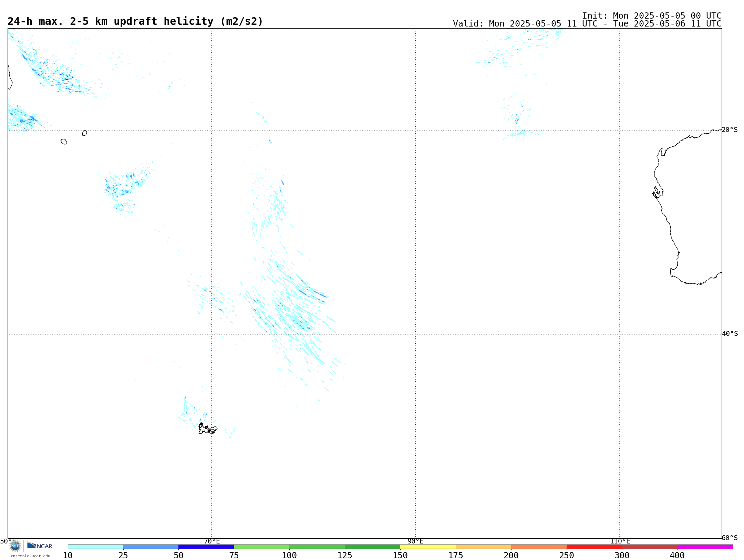Select the bright red 250-300 color swatch

pyautogui.click(x=595, y=547)
